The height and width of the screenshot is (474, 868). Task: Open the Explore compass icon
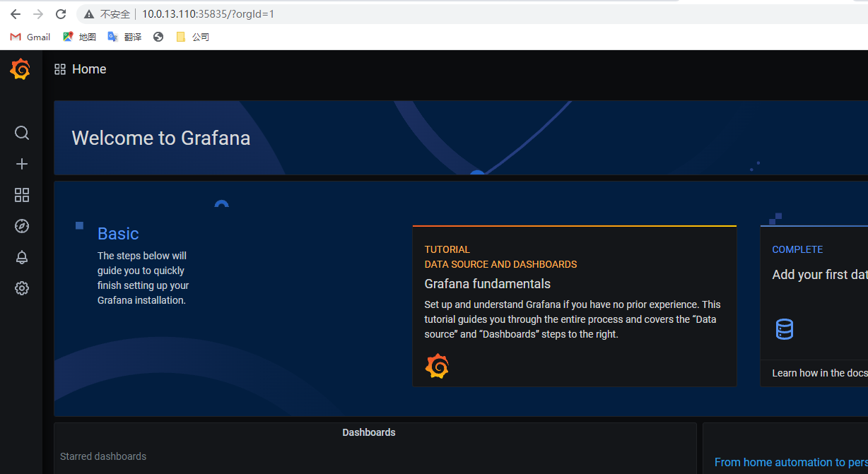coord(22,226)
